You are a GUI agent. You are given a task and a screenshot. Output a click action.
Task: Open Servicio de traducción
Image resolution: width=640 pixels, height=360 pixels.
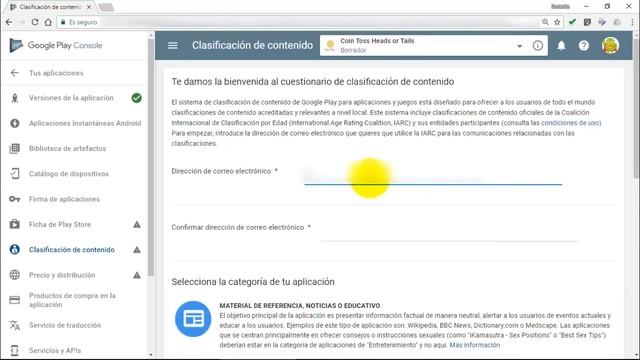click(65, 325)
